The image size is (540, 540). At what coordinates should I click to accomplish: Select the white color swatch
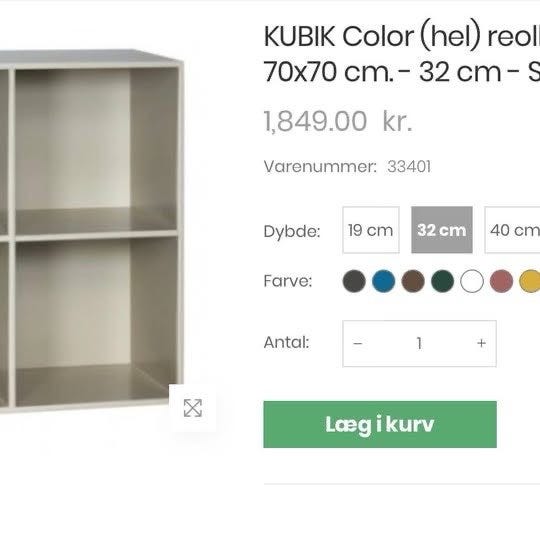472,281
